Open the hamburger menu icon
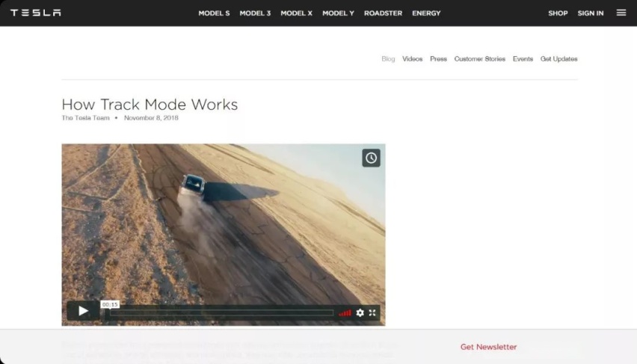637x364 pixels. click(x=621, y=13)
